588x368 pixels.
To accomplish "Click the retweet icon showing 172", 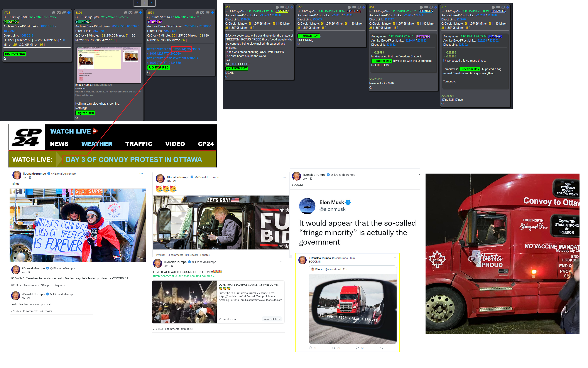I will pos(333,348).
